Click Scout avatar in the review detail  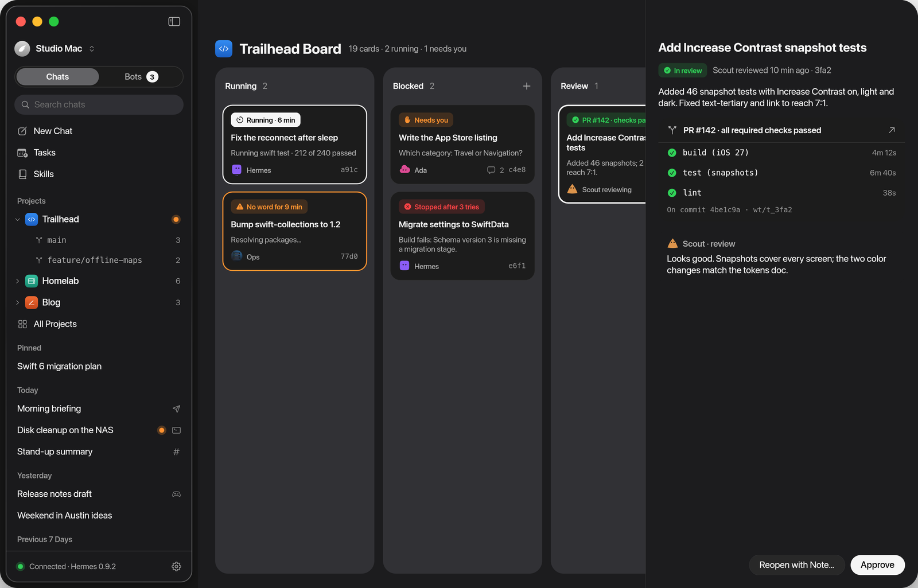click(672, 243)
